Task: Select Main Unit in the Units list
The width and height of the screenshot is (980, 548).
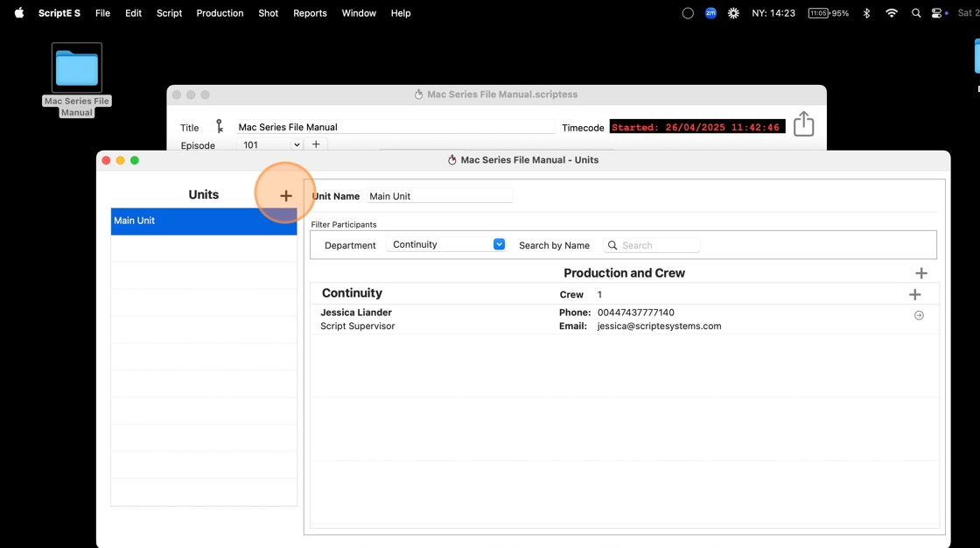Action: [203, 221]
